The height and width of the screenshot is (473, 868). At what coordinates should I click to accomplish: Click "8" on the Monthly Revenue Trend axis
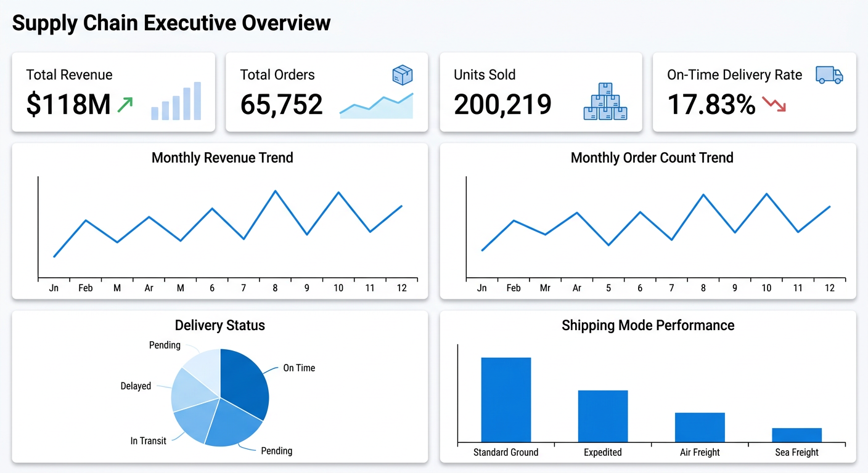pos(276,288)
